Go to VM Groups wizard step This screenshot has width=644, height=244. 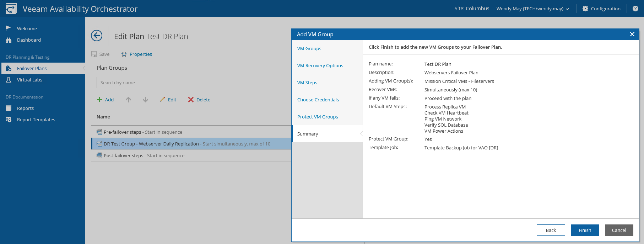tap(309, 48)
